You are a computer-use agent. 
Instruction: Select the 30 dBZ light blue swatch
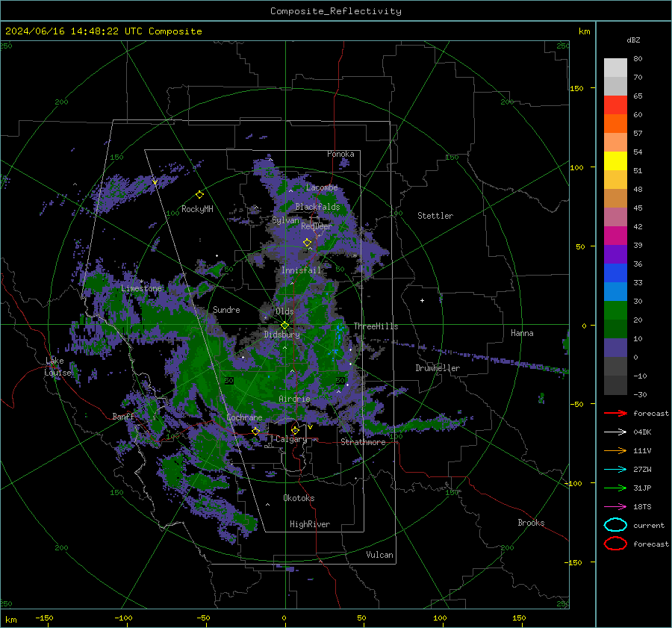(615, 291)
